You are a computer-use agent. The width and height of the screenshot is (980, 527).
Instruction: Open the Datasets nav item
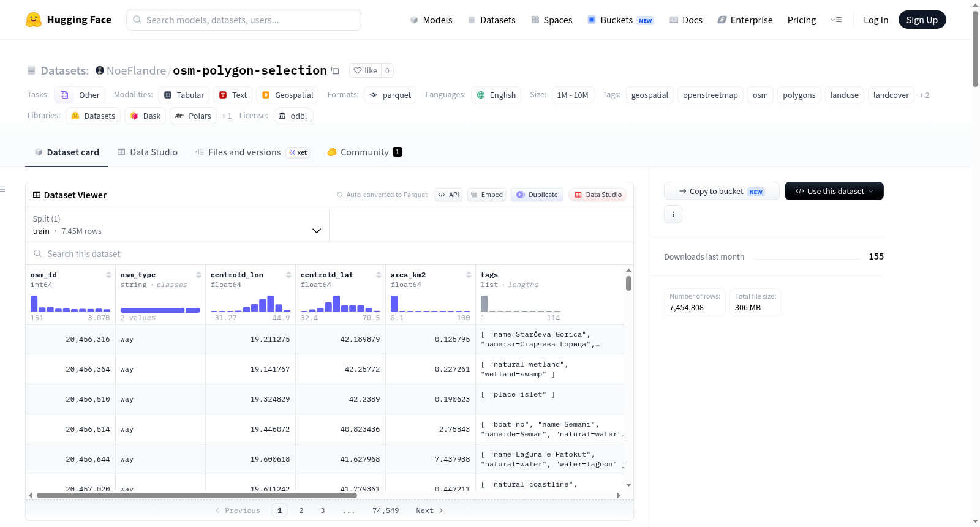491,20
